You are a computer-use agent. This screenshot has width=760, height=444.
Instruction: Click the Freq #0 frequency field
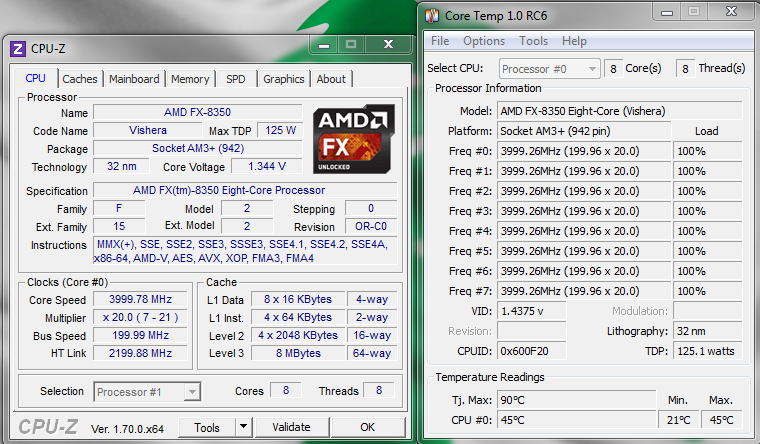click(x=584, y=151)
